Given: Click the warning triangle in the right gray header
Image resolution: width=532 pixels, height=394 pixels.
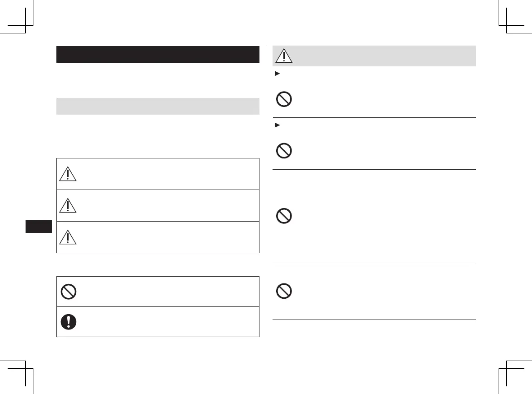Looking at the screenshot, I should click(x=285, y=56).
